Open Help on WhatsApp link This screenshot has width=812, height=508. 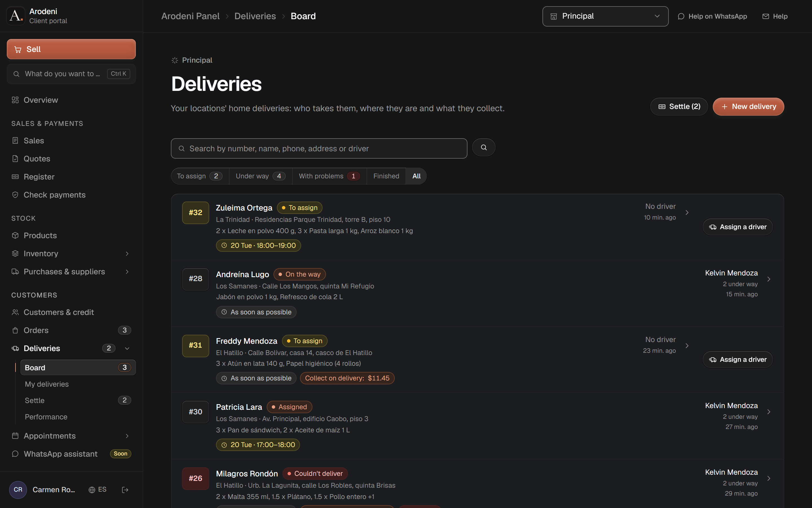(x=712, y=16)
